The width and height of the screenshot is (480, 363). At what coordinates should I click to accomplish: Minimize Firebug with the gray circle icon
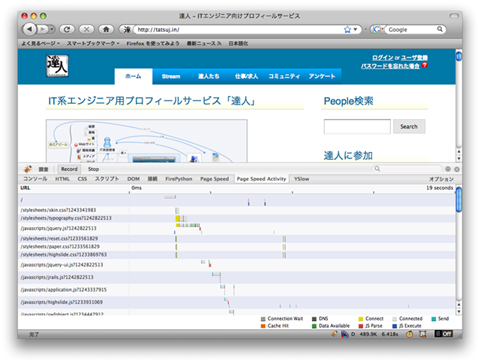[448, 169]
